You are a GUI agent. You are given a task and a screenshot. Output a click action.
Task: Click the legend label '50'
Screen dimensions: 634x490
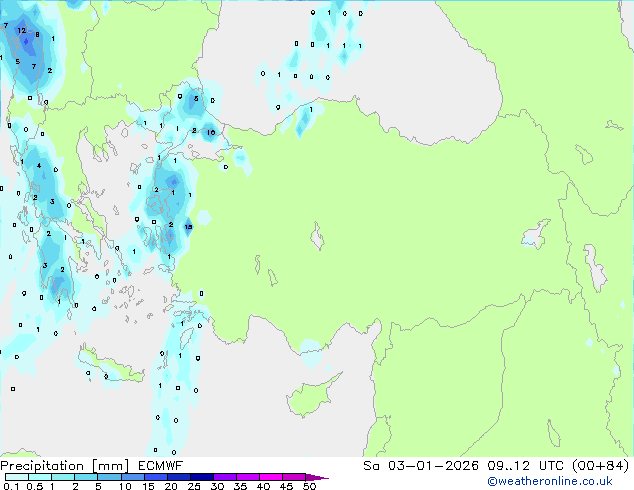(309, 486)
